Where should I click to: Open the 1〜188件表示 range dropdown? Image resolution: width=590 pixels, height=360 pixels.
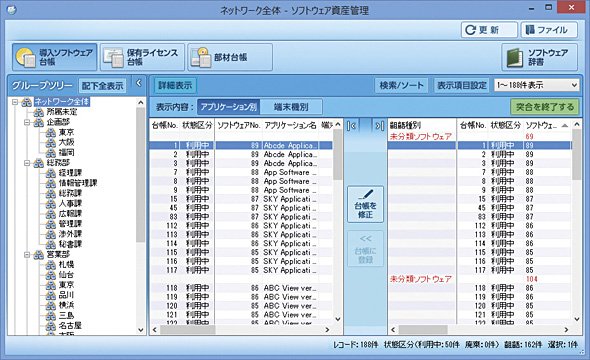537,85
